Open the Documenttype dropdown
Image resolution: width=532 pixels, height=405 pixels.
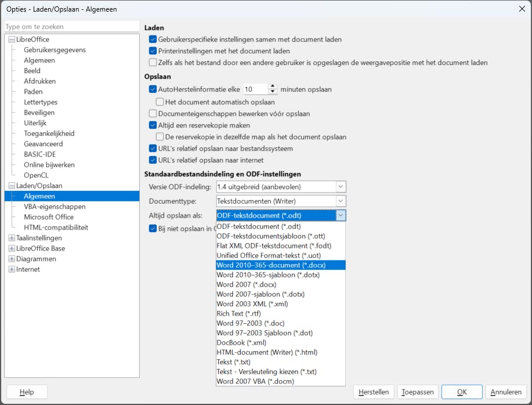coord(341,201)
